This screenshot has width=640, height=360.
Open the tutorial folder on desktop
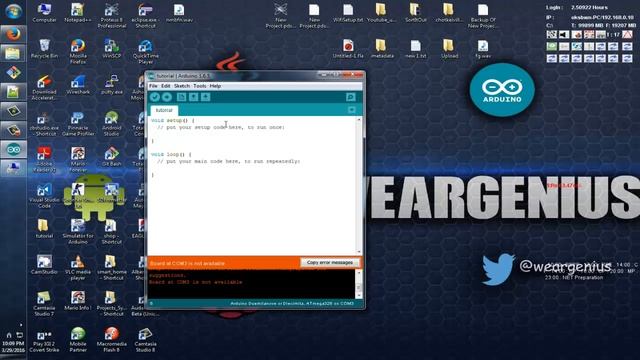(x=44, y=229)
